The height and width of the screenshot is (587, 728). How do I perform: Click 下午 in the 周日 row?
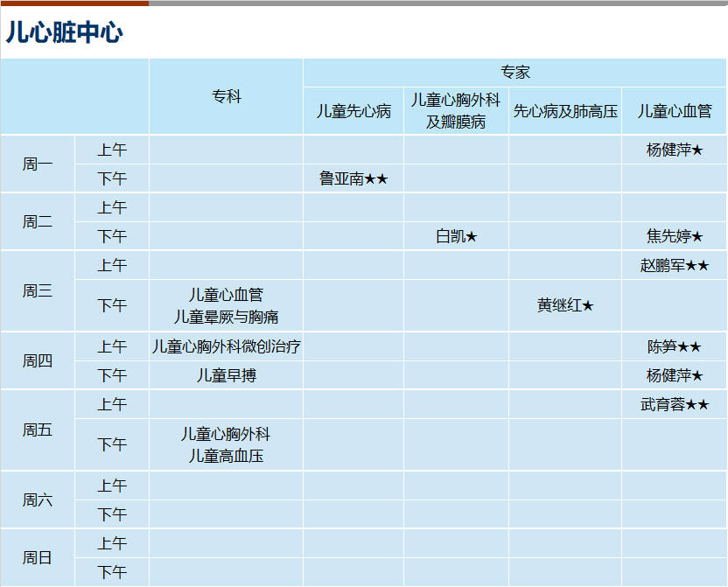[x=112, y=572]
